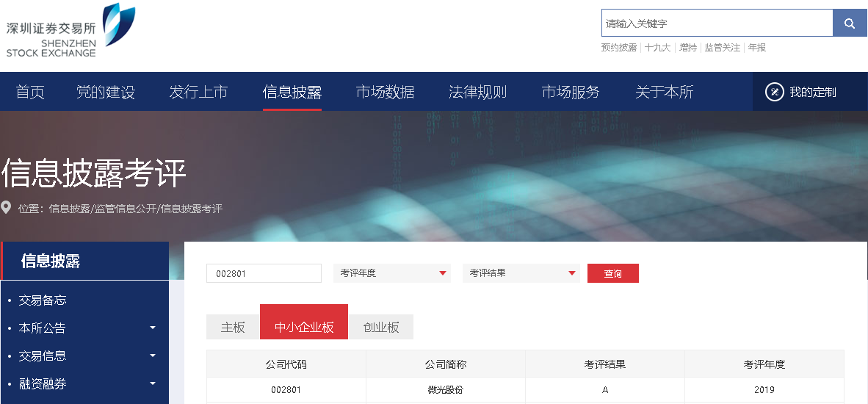
Task: Open the 预约披露 hot keyword link
Action: point(619,48)
